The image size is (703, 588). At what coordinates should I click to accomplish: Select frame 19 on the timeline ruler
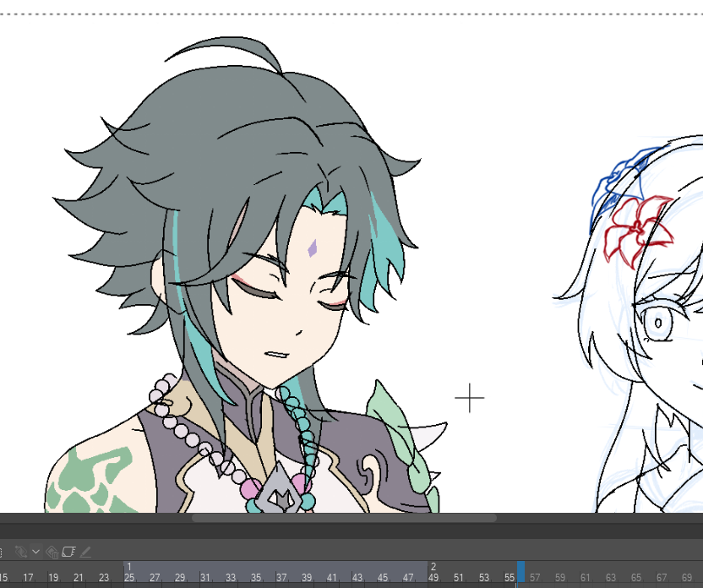pos(53,578)
